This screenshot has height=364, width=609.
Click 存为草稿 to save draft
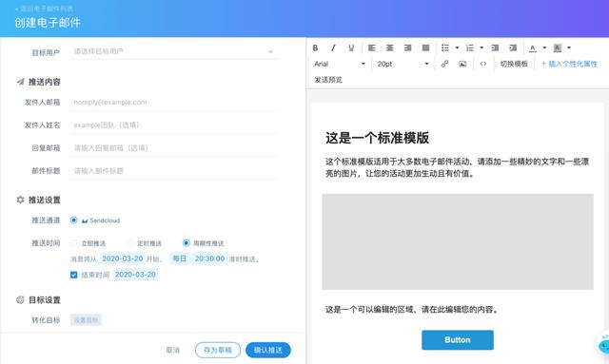pyautogui.click(x=218, y=350)
